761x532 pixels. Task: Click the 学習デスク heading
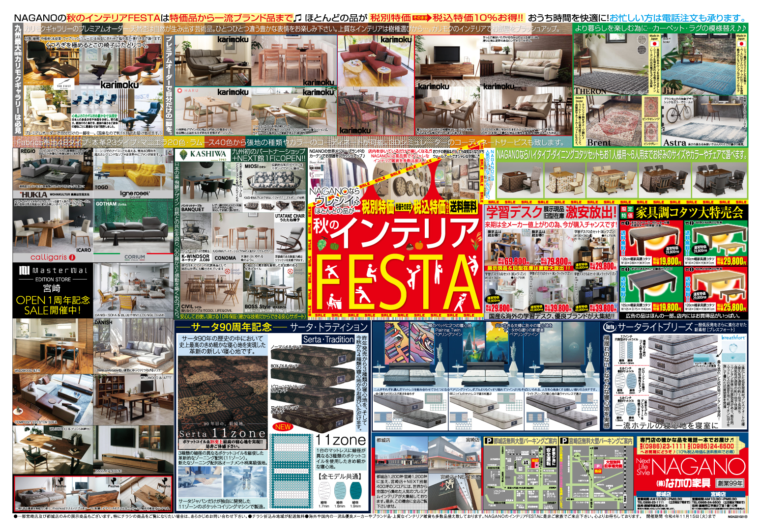513,212
